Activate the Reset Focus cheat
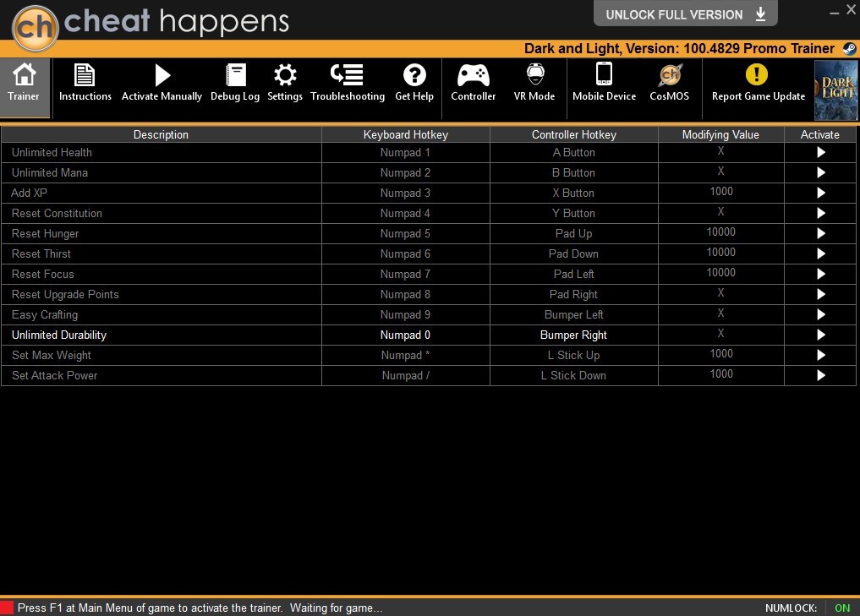Screen dimensions: 860x616 coord(820,274)
